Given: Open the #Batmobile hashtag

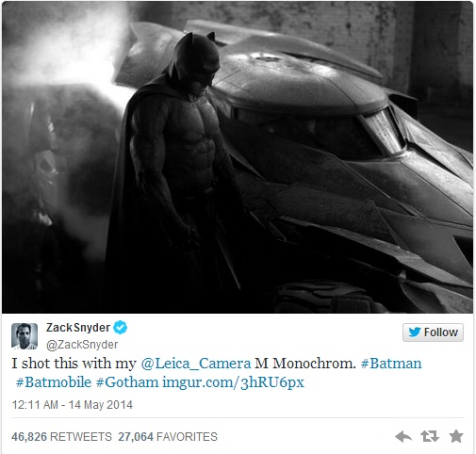Looking at the screenshot, I should [x=54, y=382].
